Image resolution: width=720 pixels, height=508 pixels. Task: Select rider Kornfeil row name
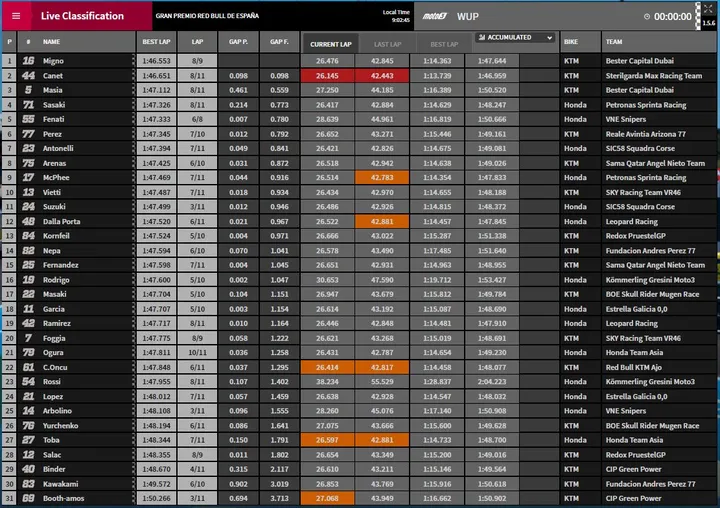[x=56, y=236]
